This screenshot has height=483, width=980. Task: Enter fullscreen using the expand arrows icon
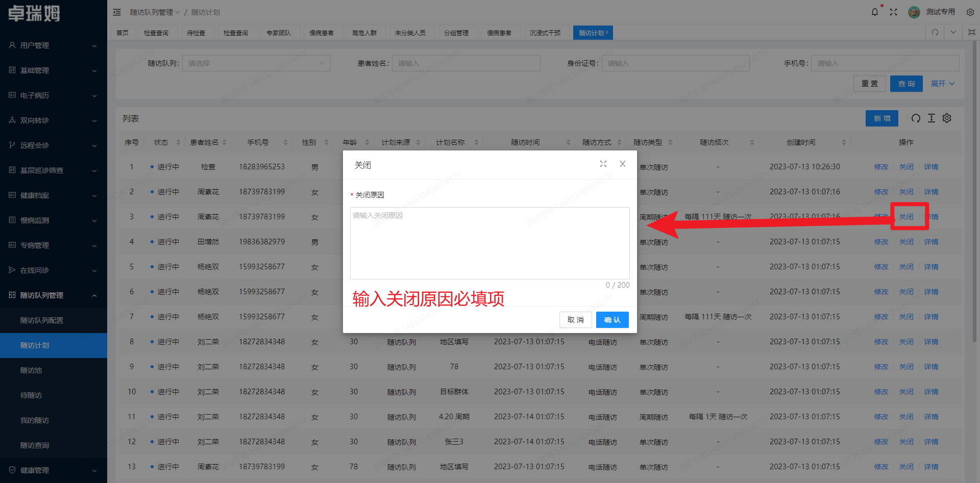(894, 12)
